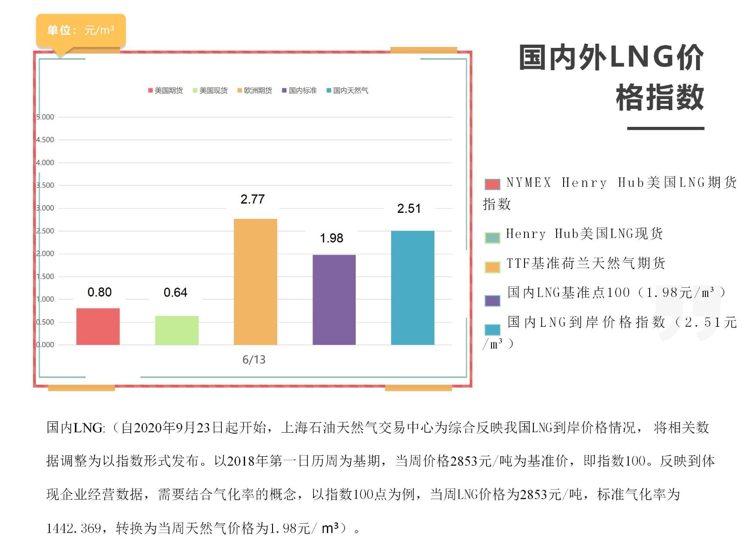
Task: Click the 单位：元/m³ unit callout
Action: tap(81, 31)
